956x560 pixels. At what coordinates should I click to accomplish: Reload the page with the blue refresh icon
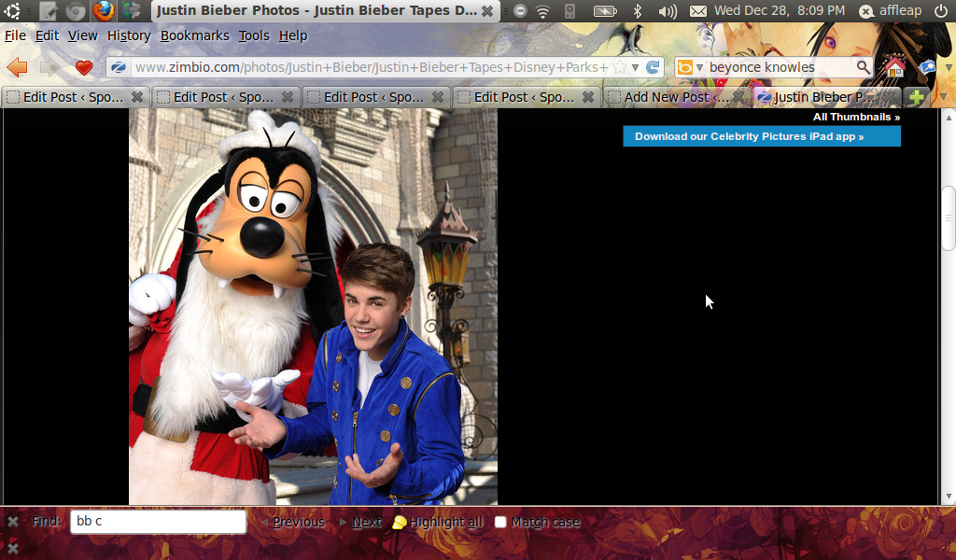pyautogui.click(x=653, y=67)
